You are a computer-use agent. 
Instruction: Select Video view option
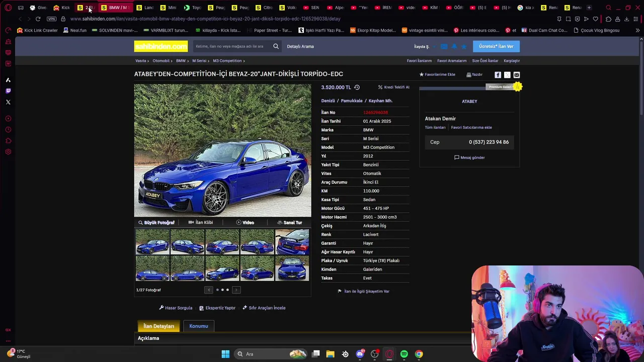(x=245, y=222)
